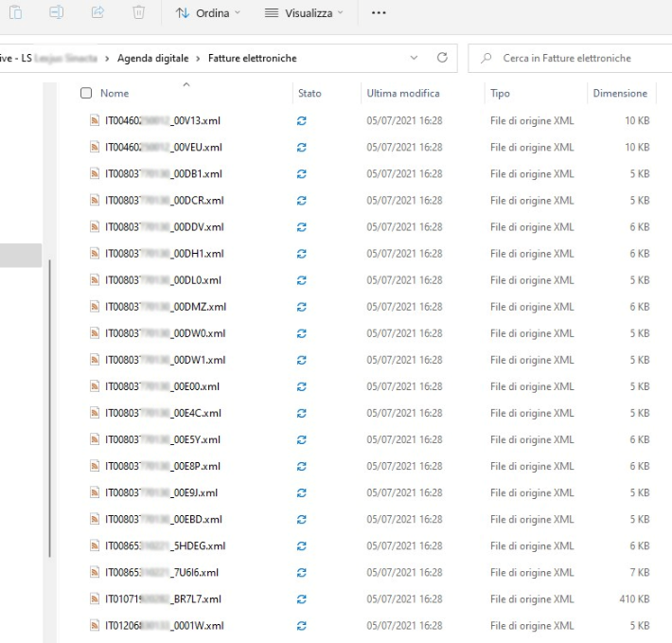672x643 pixels.
Task: Click the Cerca in Fatture elettroniche search box
Action: coord(568,59)
